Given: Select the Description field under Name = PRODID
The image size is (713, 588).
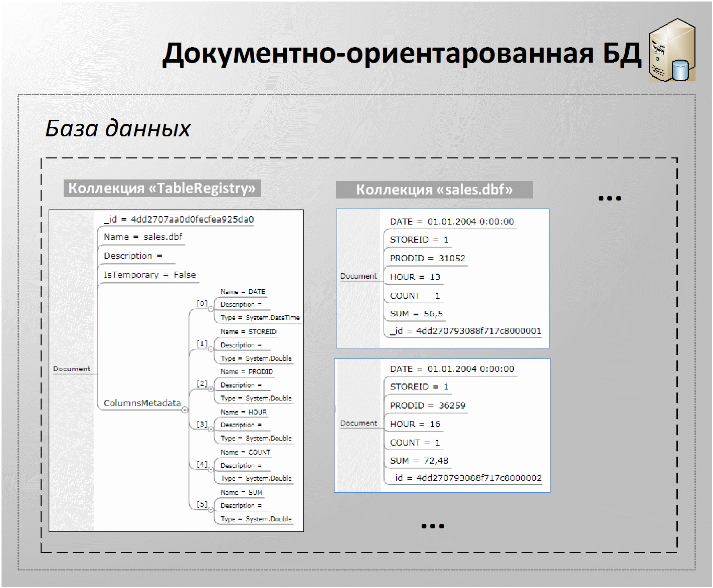Looking at the screenshot, I should (x=241, y=385).
